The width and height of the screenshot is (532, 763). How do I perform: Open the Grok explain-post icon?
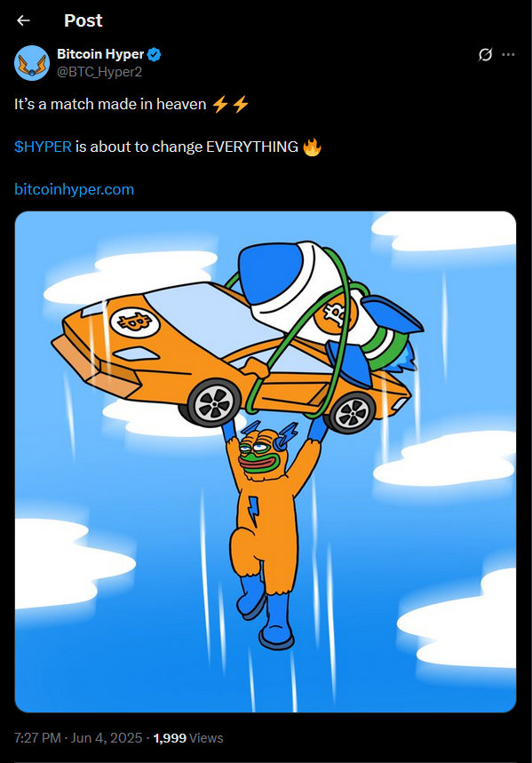[485, 54]
